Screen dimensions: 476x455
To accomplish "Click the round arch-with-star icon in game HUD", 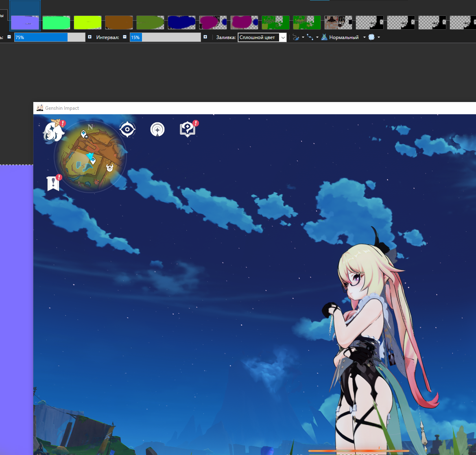I will pos(157,130).
